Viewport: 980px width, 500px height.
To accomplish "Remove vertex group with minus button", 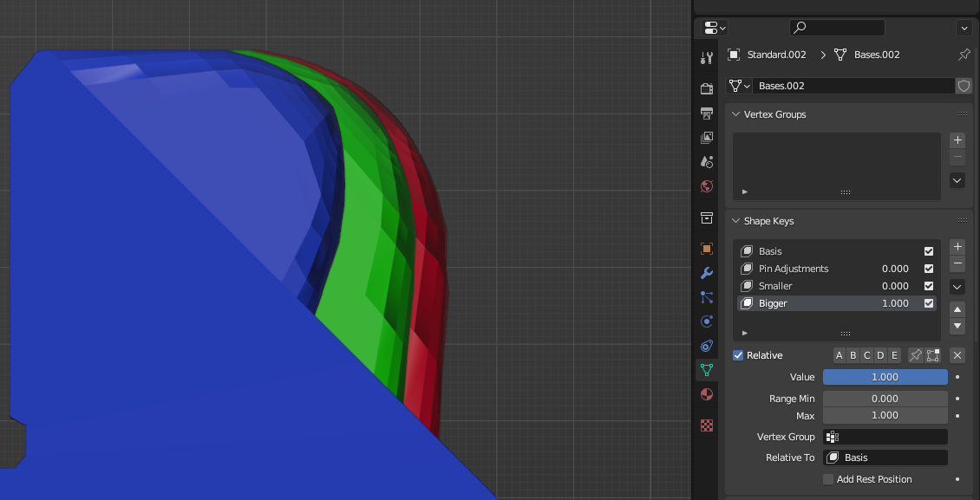I will [x=957, y=156].
